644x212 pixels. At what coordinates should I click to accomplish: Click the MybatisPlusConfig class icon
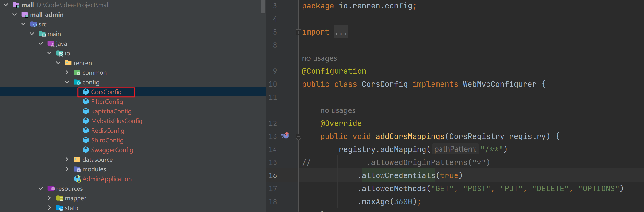(x=86, y=121)
